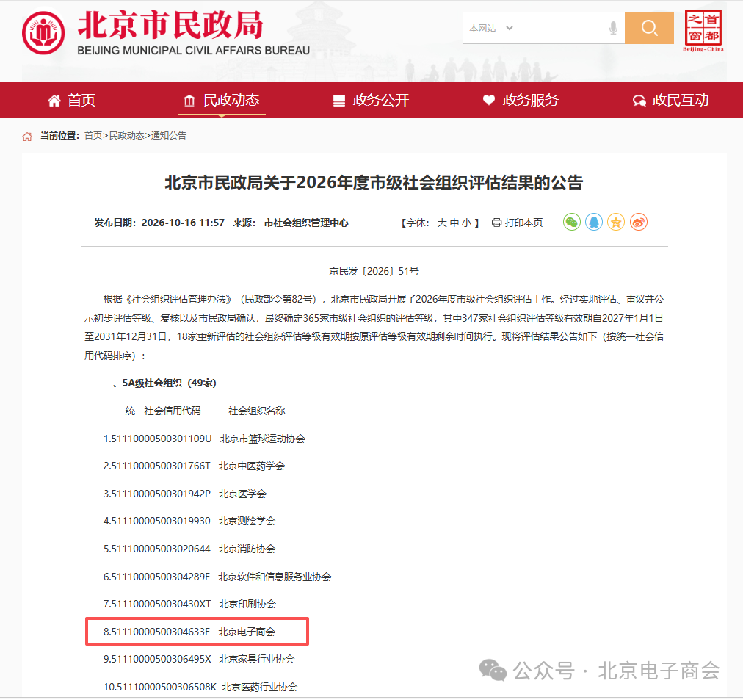The height and width of the screenshot is (700, 743).
Task: Click the row 北京电子商会 in the list
Action: click(x=189, y=632)
